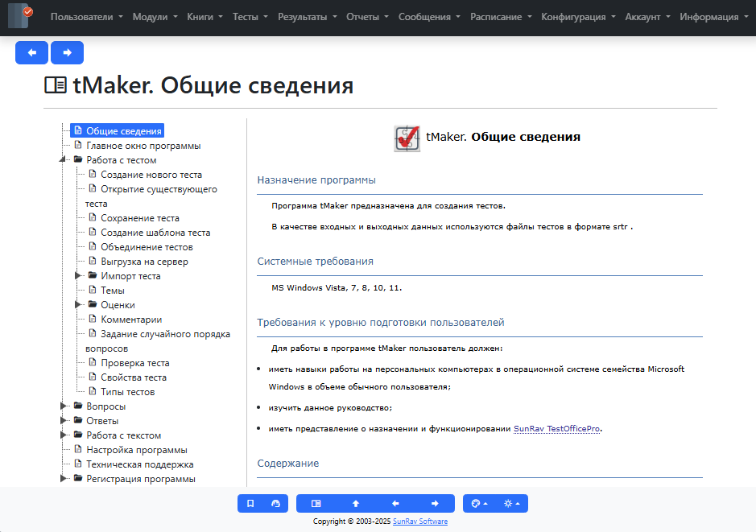Select the back arrow icon at the bottom toolbar
Screen dimensions: 756x532
(x=395, y=503)
